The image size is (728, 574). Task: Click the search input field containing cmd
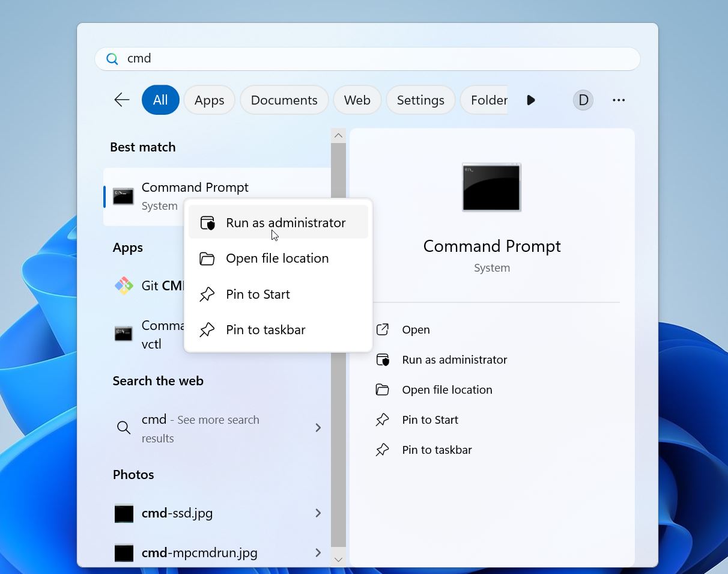pyautogui.click(x=368, y=59)
